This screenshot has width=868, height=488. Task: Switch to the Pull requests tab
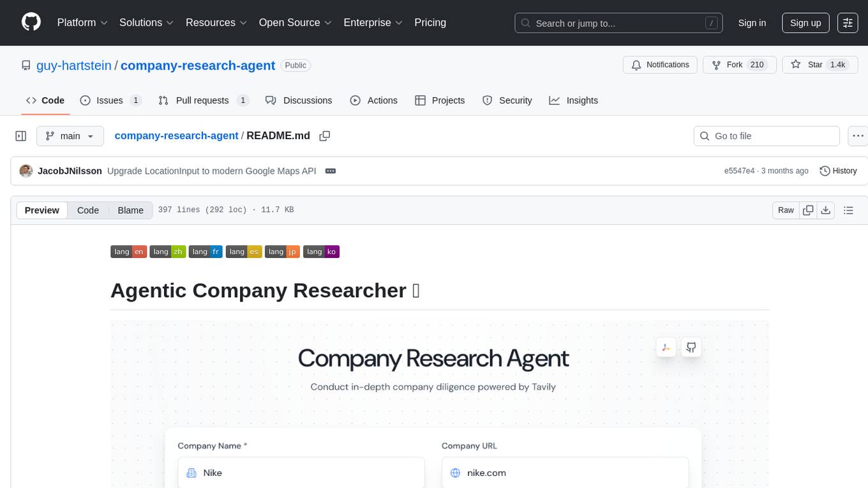click(204, 100)
